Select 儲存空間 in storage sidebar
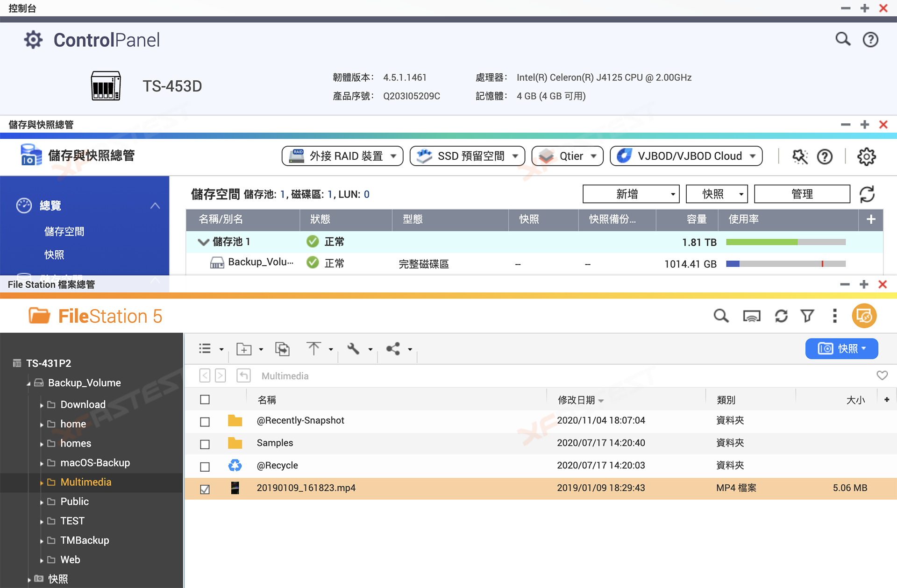 pyautogui.click(x=64, y=232)
